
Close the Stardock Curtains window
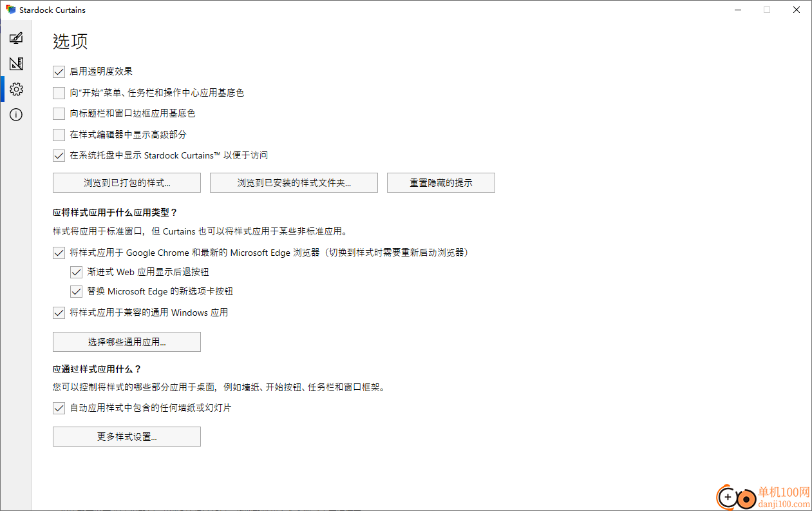tap(797, 10)
